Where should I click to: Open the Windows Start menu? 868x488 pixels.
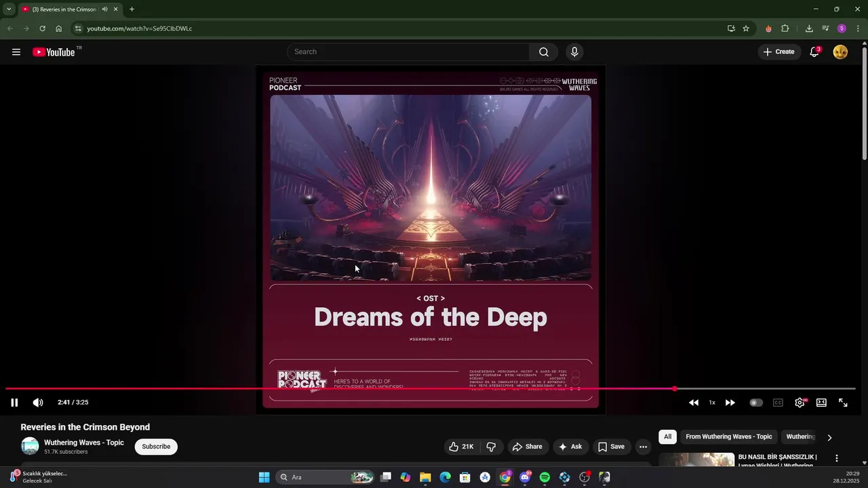[x=264, y=477]
